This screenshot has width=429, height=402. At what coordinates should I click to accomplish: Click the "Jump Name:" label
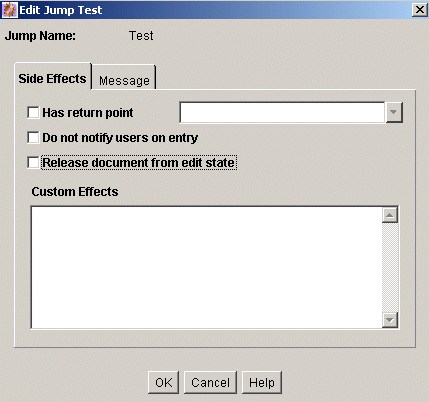pyautogui.click(x=40, y=36)
